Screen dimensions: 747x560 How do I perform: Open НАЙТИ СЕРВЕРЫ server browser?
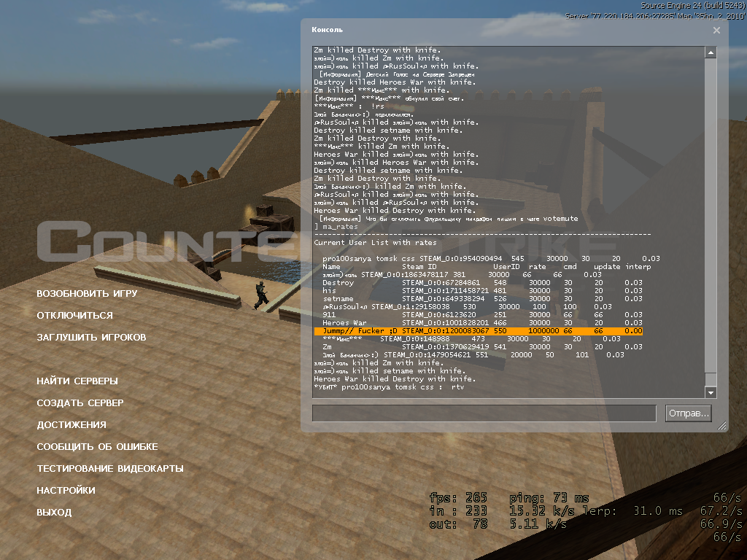point(77,381)
